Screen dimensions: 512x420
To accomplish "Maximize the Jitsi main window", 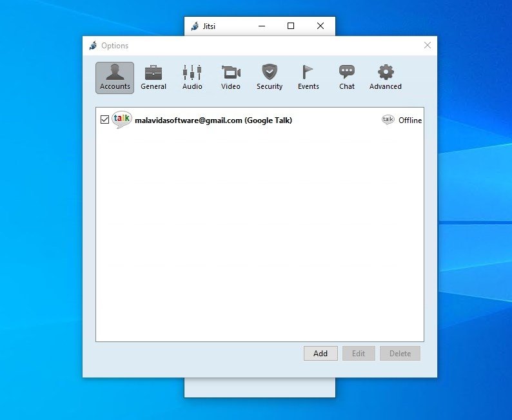I will point(291,26).
